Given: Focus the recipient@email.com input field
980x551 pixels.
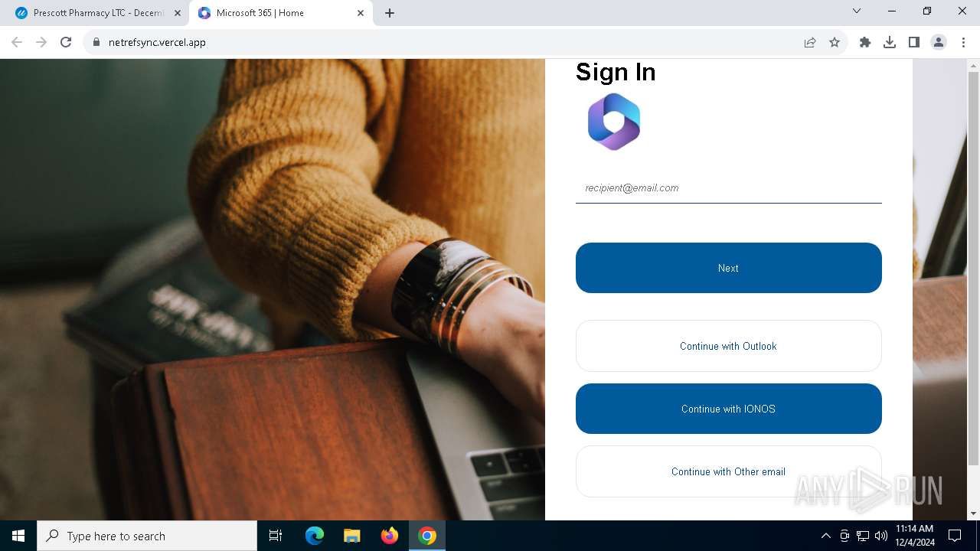Looking at the screenshot, I should point(728,188).
